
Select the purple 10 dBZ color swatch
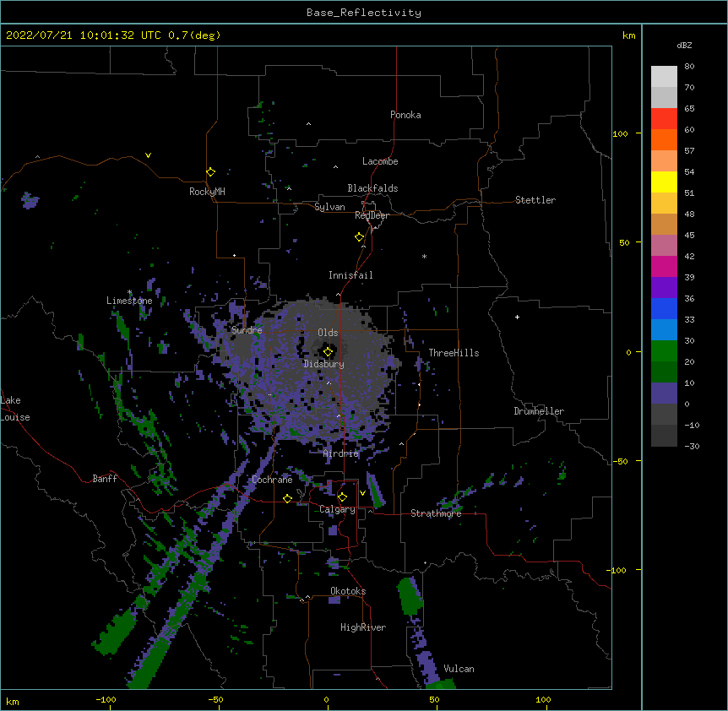664,393
